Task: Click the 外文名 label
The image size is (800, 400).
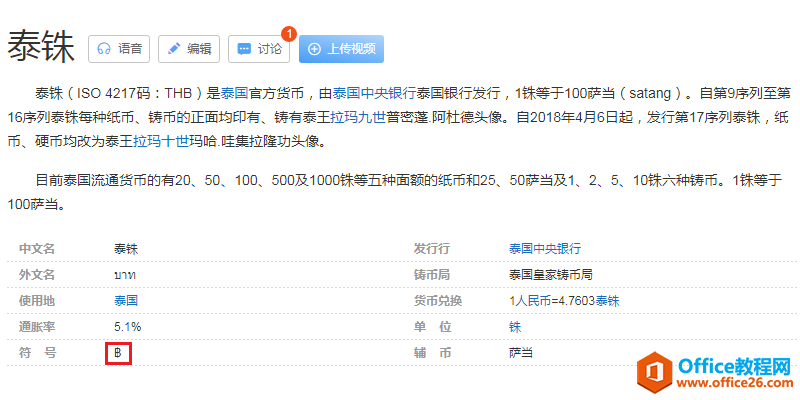Action: click(37, 274)
